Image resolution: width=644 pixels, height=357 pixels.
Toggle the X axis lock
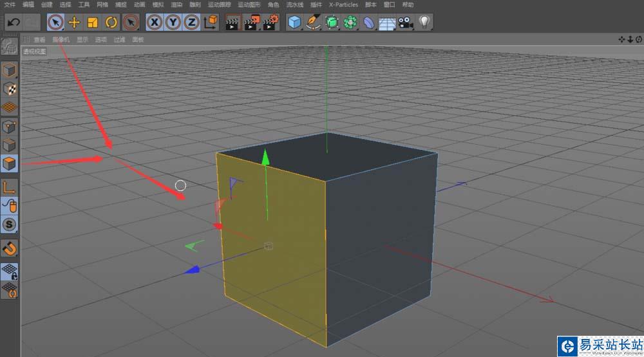coord(155,22)
